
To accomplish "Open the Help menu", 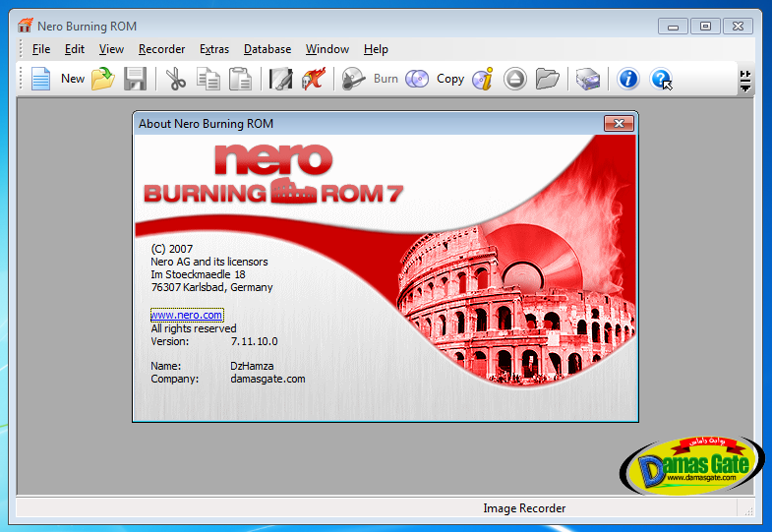I will click(x=376, y=49).
